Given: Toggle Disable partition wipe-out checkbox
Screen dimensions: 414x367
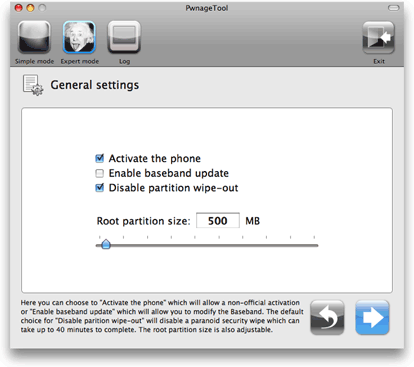Looking at the screenshot, I should [x=100, y=188].
